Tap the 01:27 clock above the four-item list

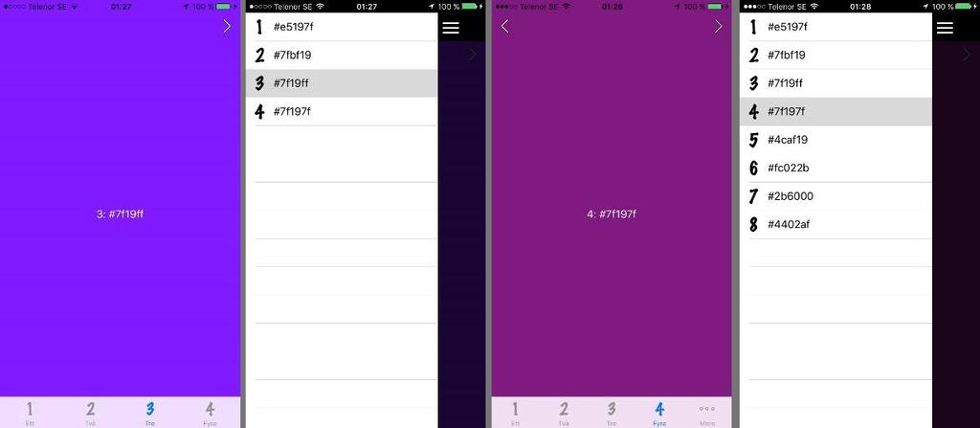(367, 7)
